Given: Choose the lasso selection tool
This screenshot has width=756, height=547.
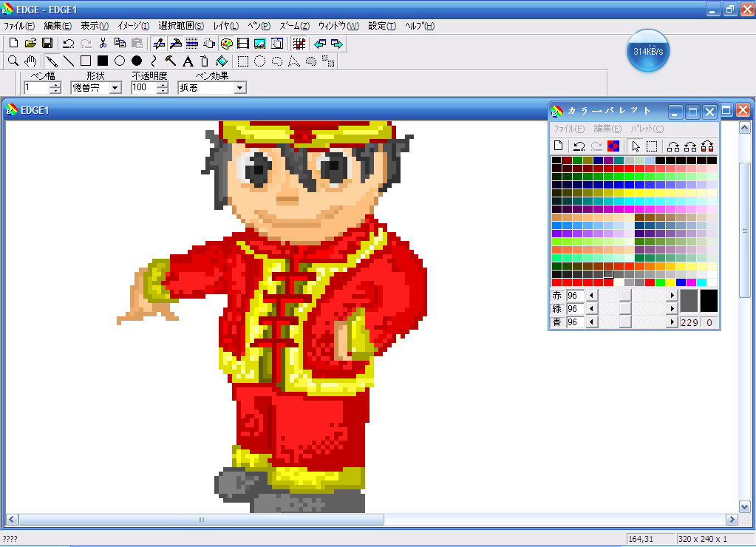Looking at the screenshot, I should (x=277, y=61).
